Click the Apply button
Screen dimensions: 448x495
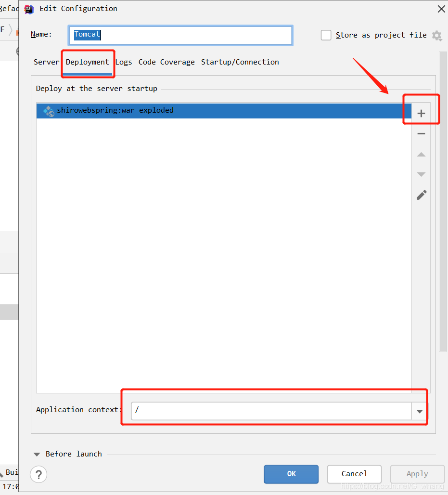(417, 474)
